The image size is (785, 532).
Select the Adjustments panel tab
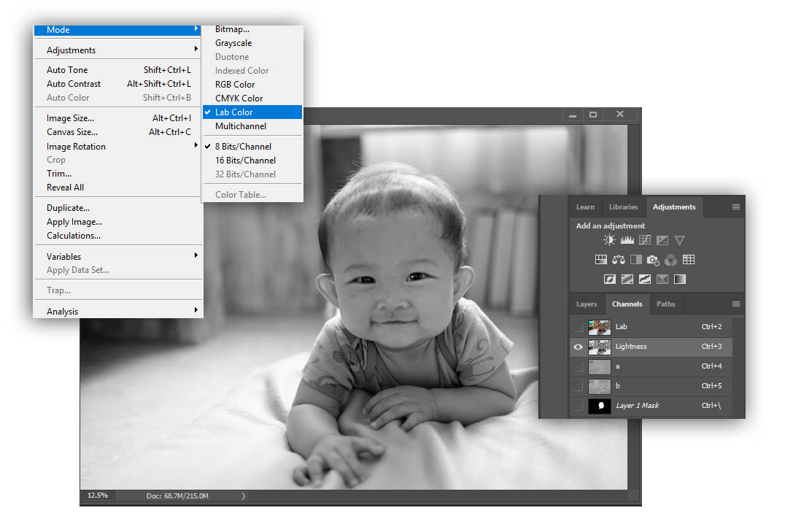click(x=674, y=207)
